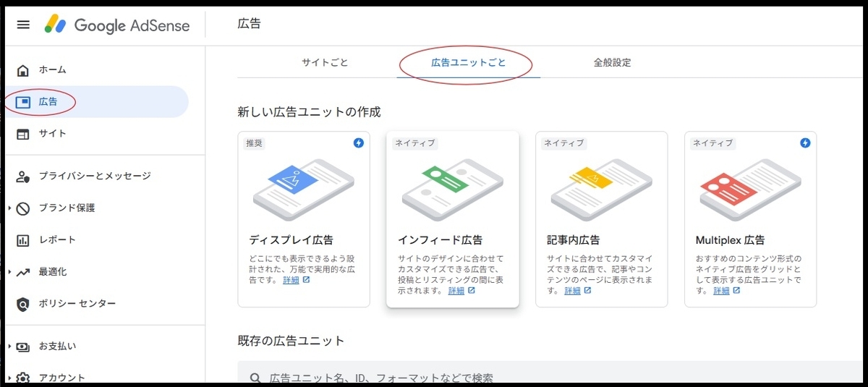Click the ディスプレイ広告 phone illustration
The height and width of the screenshot is (387, 868).
pos(304,190)
